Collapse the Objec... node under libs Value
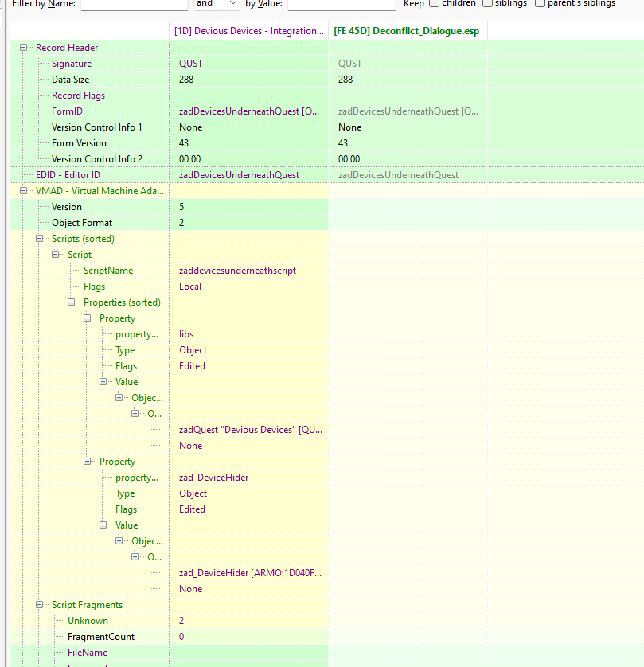Screen dimensions: 644x667 [119, 398]
